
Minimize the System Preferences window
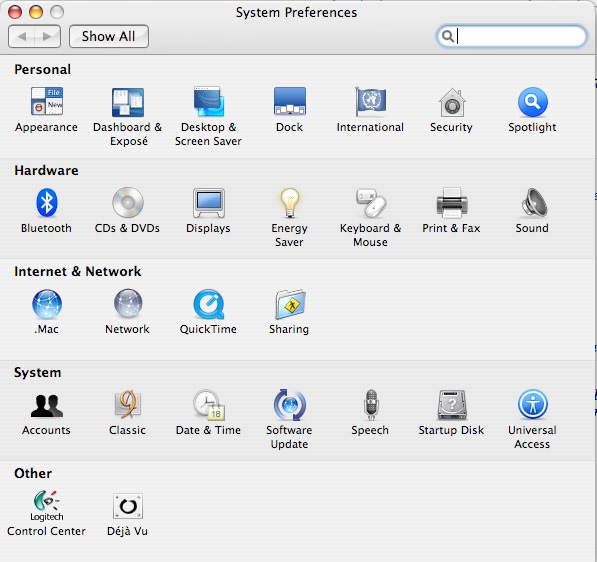click(36, 12)
